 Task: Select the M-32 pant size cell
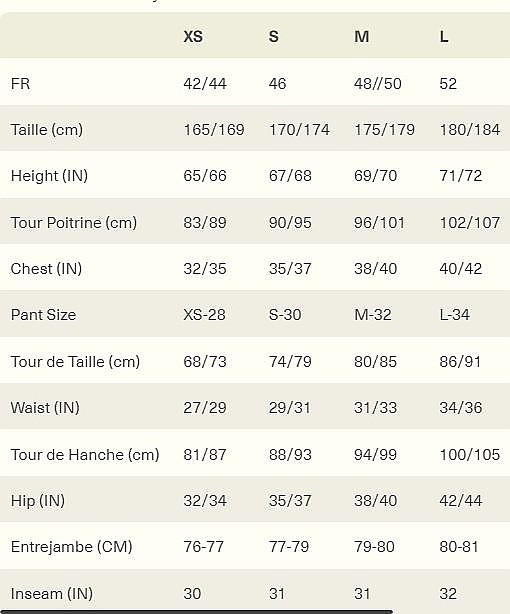pyautogui.click(x=373, y=315)
